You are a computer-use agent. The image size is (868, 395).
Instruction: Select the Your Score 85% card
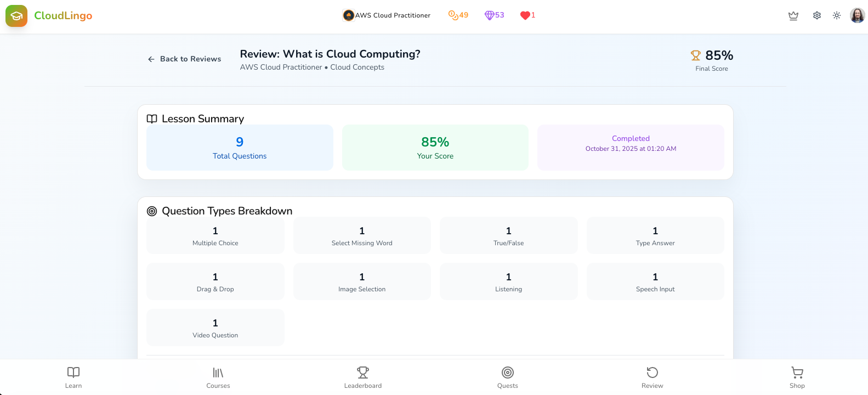point(435,148)
